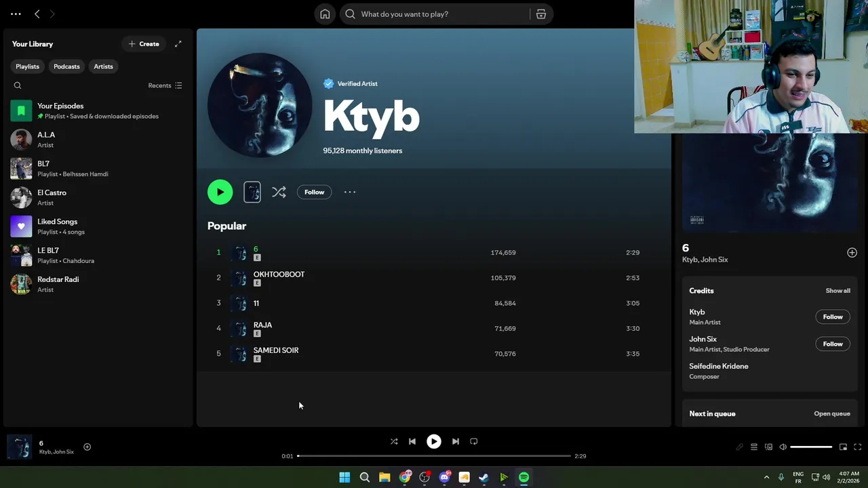
Task: Open Windows taskbar search
Action: tap(364, 478)
